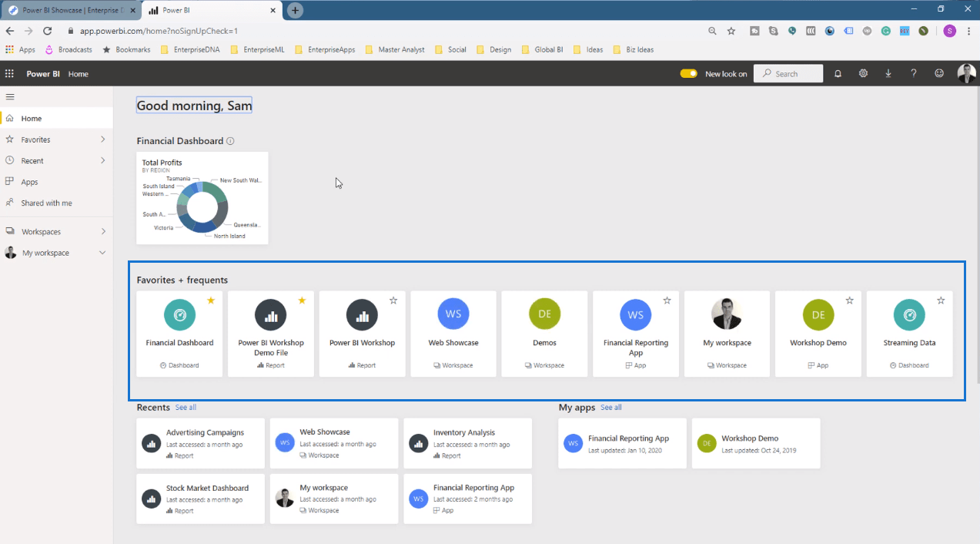The width and height of the screenshot is (980, 544).
Task: Expand the My workspace dropdown arrow
Action: tap(102, 253)
